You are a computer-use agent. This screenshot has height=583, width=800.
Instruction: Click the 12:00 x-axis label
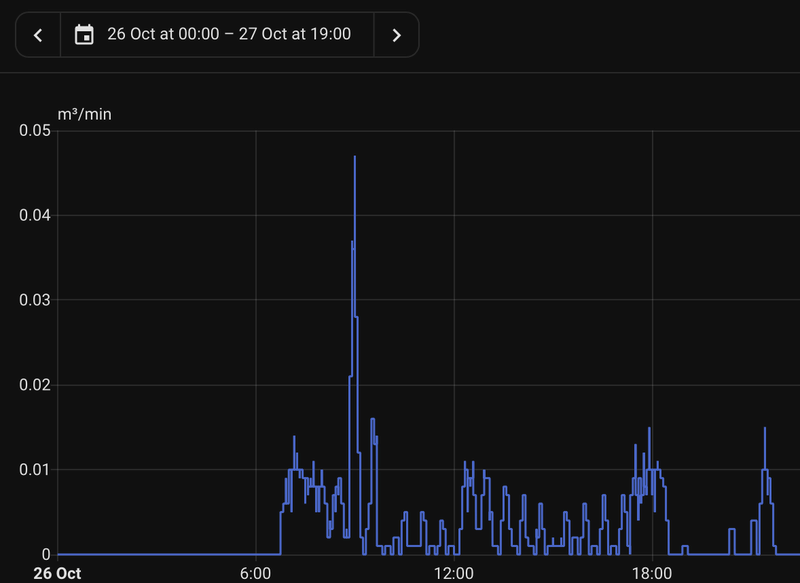pyautogui.click(x=454, y=573)
